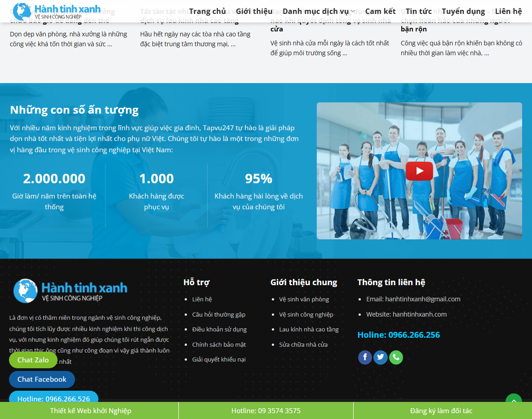Play the embedded YouTube video

click(419, 171)
